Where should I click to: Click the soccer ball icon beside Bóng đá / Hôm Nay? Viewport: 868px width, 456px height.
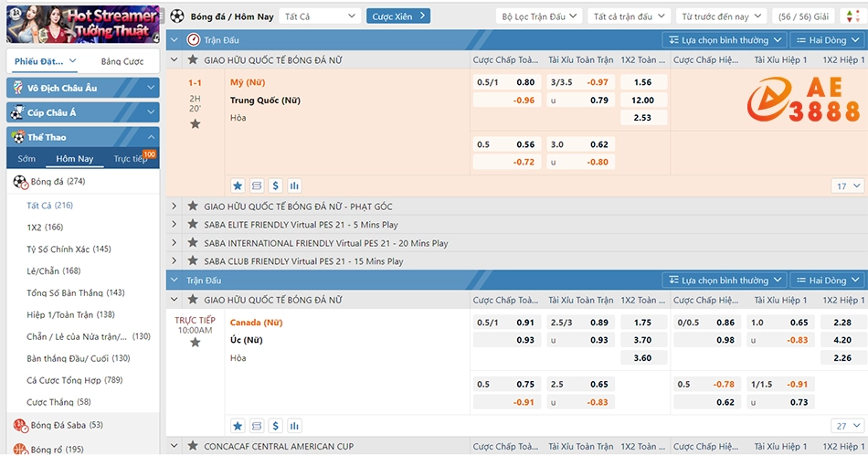[177, 16]
